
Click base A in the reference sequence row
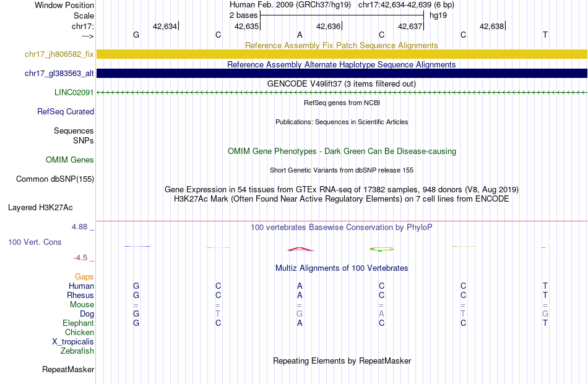pyautogui.click(x=300, y=35)
